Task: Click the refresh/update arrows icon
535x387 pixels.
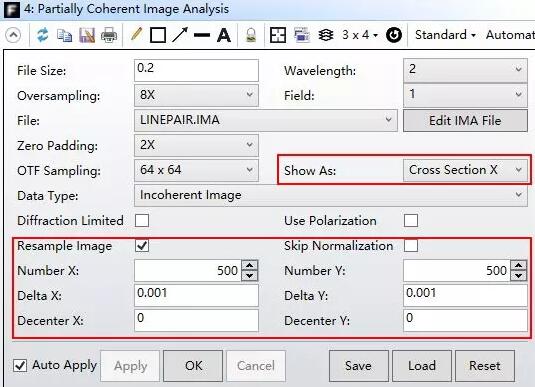Action: pyautogui.click(x=42, y=35)
